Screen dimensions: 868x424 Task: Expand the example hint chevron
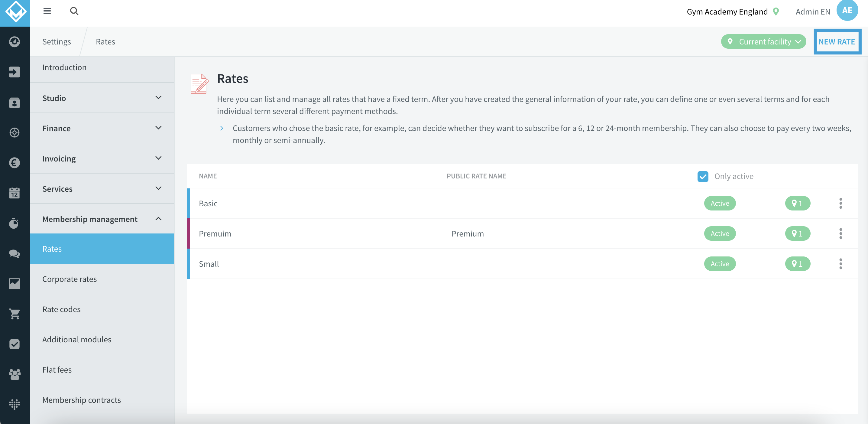pos(221,128)
